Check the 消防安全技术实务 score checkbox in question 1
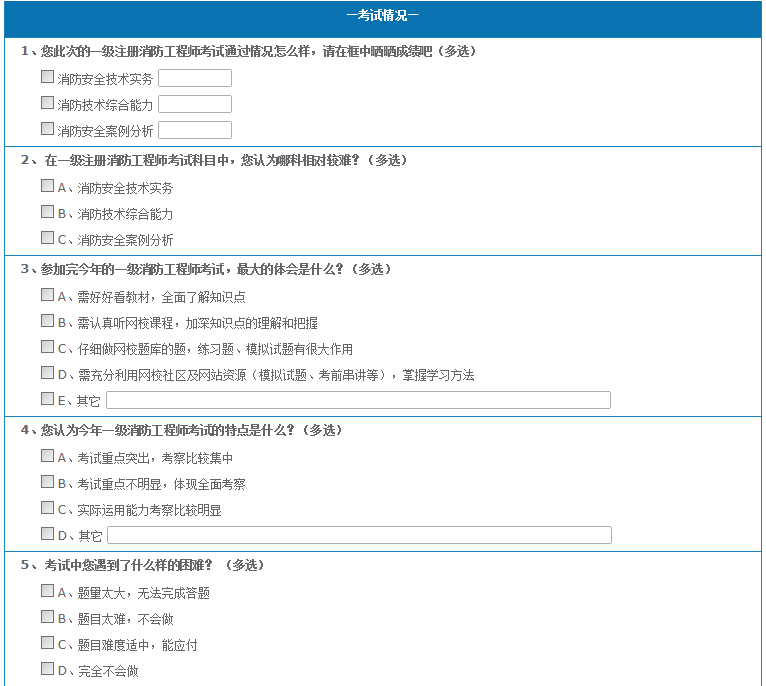Image resolution: width=766 pixels, height=686 pixels. (x=47, y=77)
